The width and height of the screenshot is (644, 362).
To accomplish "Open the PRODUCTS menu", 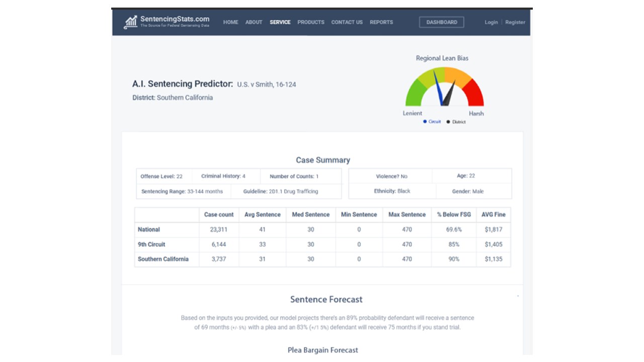I will pyautogui.click(x=310, y=22).
